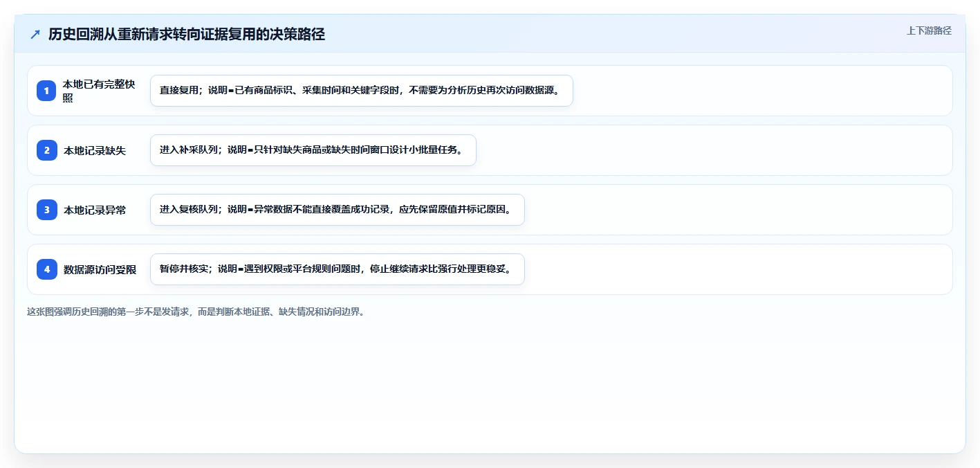Click the description box starting with 直接复用

362,91
